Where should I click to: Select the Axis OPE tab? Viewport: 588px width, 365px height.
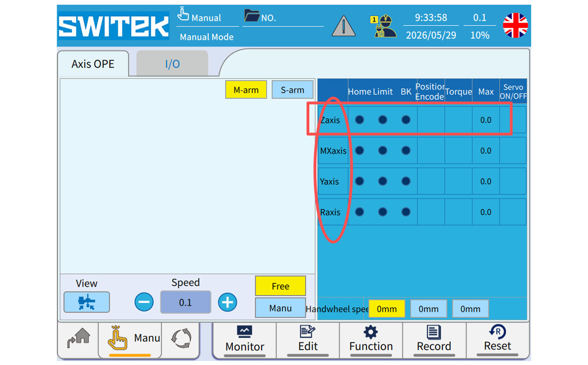[93, 64]
